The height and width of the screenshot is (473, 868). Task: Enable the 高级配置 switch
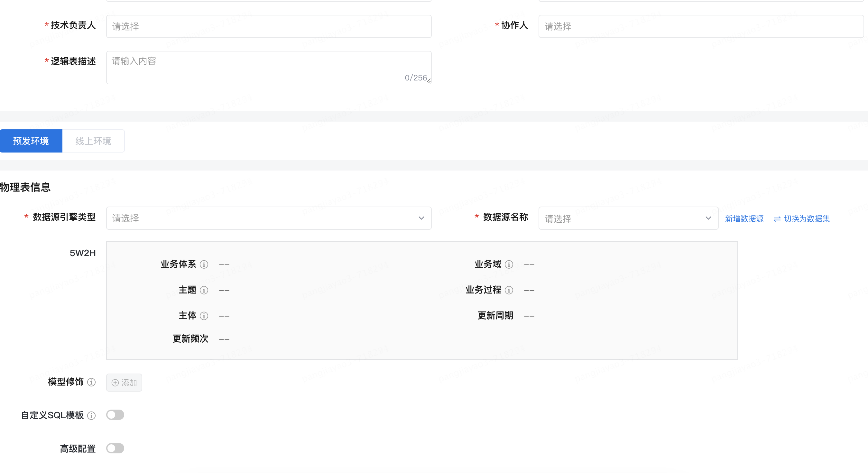point(115,448)
